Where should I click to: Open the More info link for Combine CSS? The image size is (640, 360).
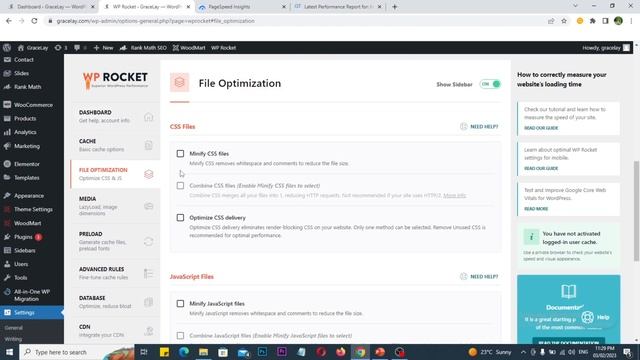click(x=454, y=196)
